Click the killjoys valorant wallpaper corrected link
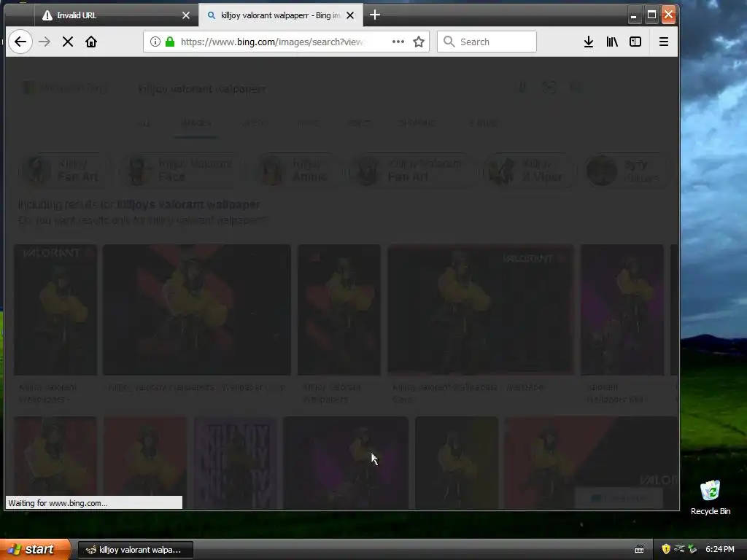The width and height of the screenshot is (747, 560). pos(188,205)
